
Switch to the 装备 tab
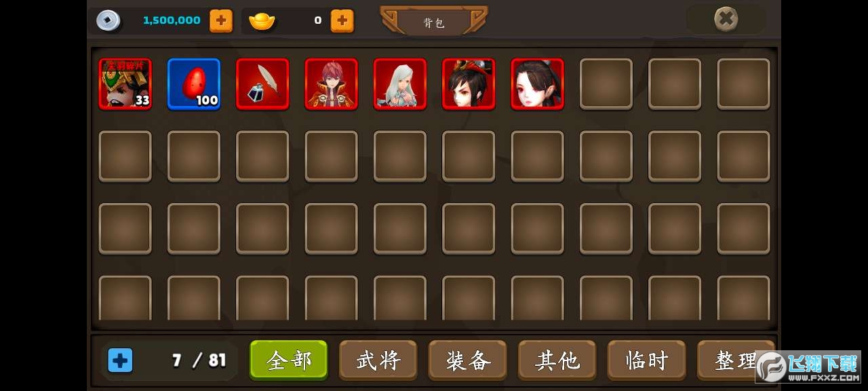[x=468, y=360]
